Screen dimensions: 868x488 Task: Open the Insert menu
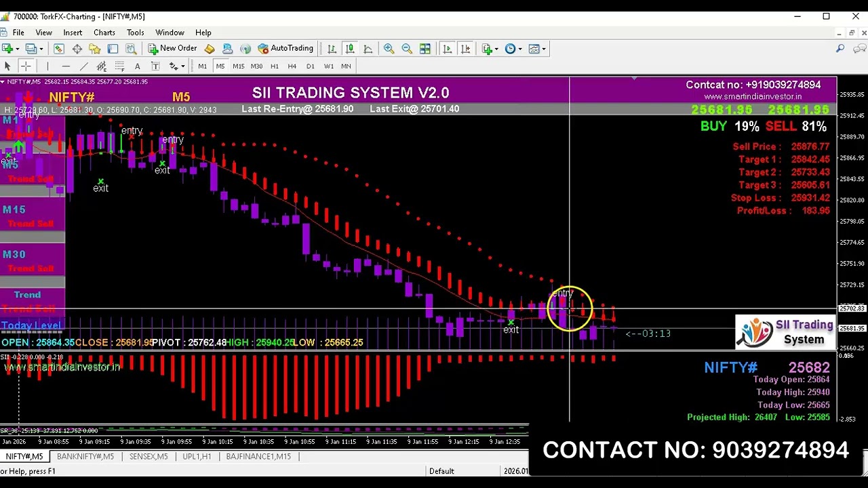73,33
